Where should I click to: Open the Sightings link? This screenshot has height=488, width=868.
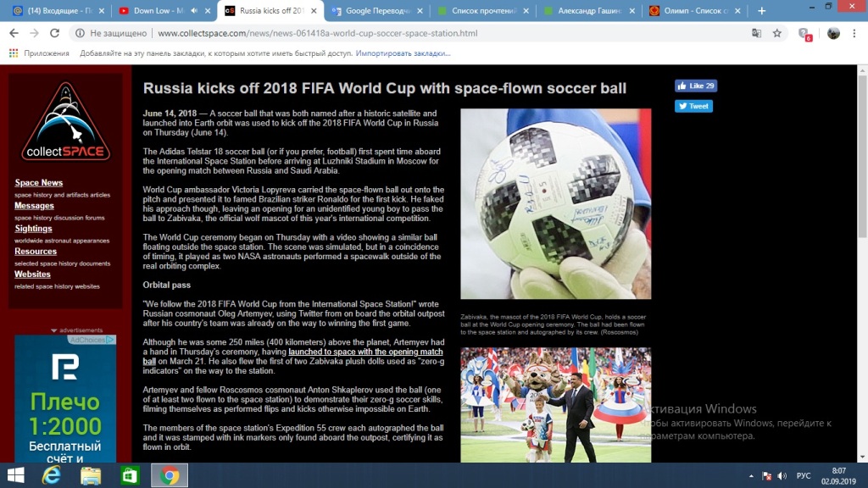(x=33, y=229)
